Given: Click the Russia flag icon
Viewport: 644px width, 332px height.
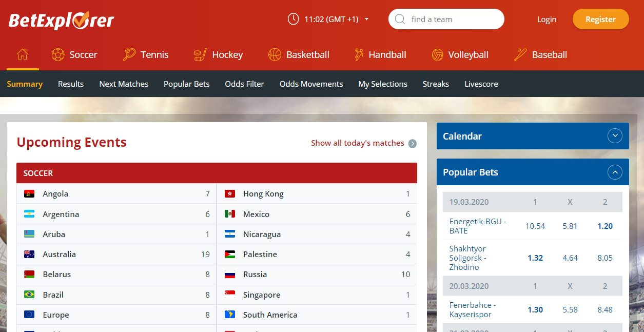Looking at the screenshot, I should (x=230, y=275).
